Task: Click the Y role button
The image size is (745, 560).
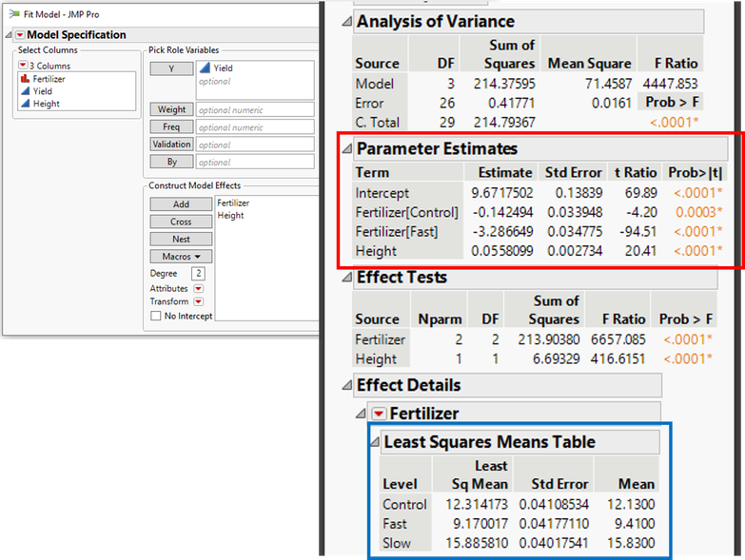Action: point(171,68)
